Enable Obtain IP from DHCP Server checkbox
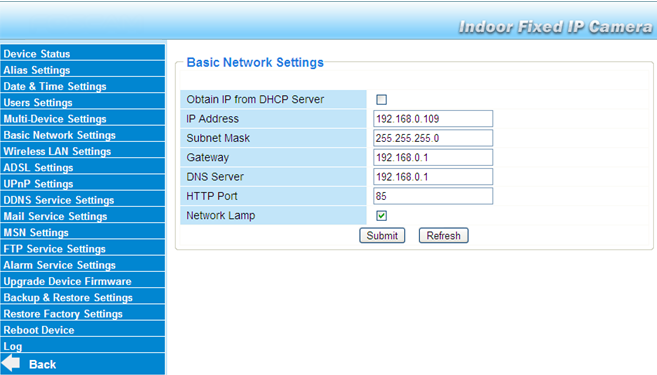 [x=381, y=100]
